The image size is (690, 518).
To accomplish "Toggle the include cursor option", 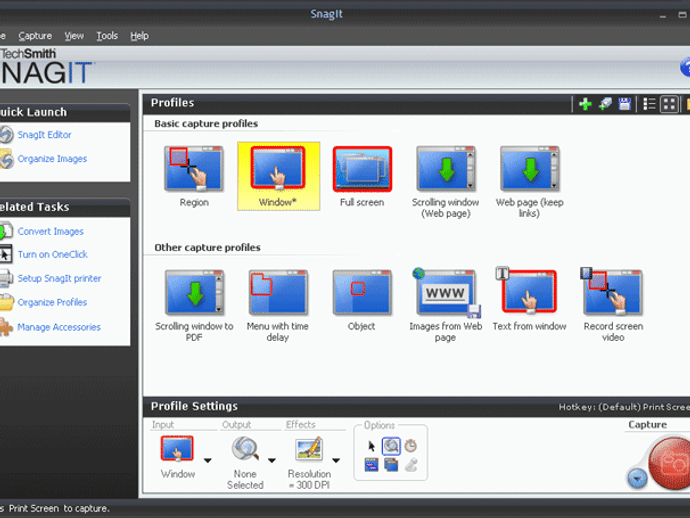I will [x=371, y=446].
